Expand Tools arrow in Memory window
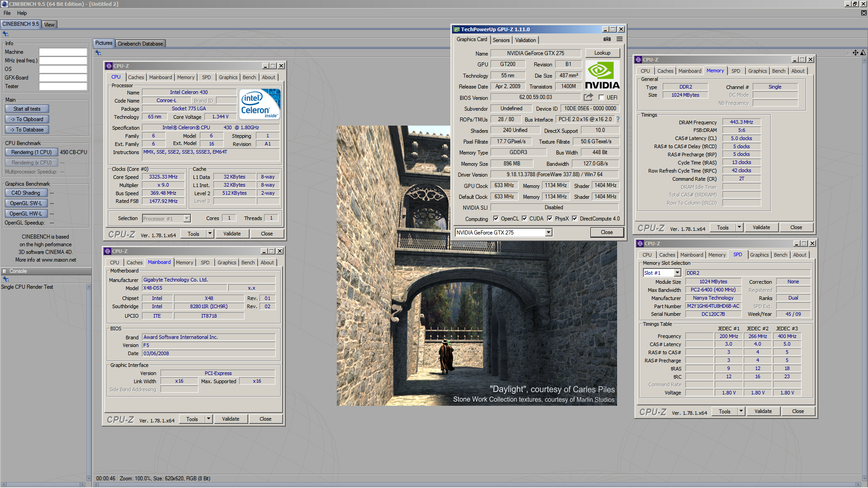 tap(739, 227)
